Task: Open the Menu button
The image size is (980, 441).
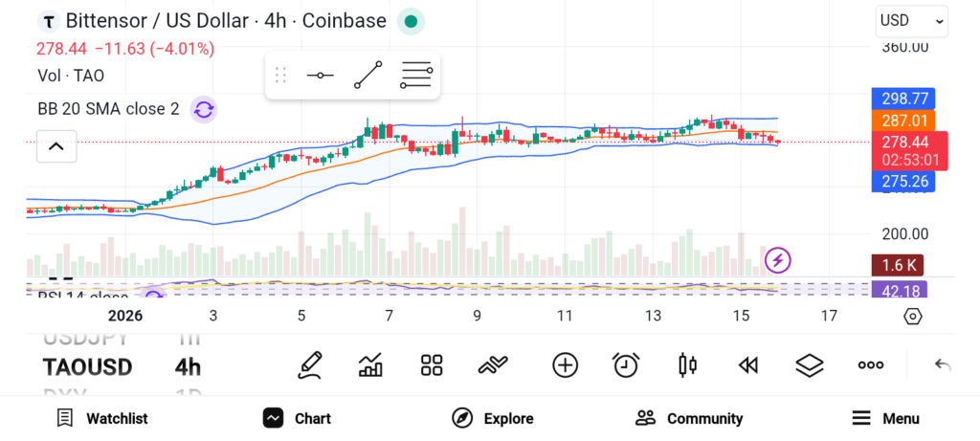Action: click(x=886, y=418)
